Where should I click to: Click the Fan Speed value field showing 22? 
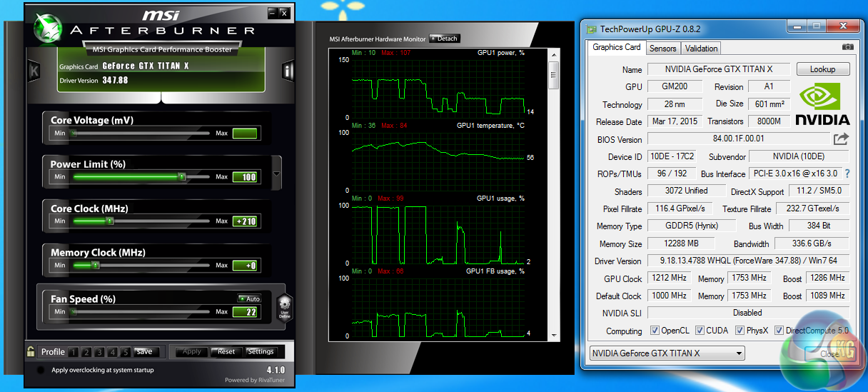[x=245, y=312]
